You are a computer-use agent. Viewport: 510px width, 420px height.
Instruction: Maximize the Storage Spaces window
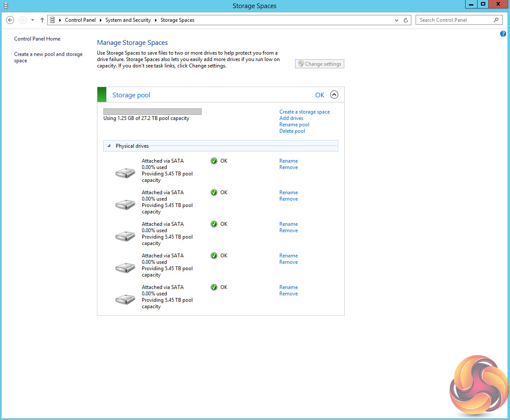(x=483, y=4)
